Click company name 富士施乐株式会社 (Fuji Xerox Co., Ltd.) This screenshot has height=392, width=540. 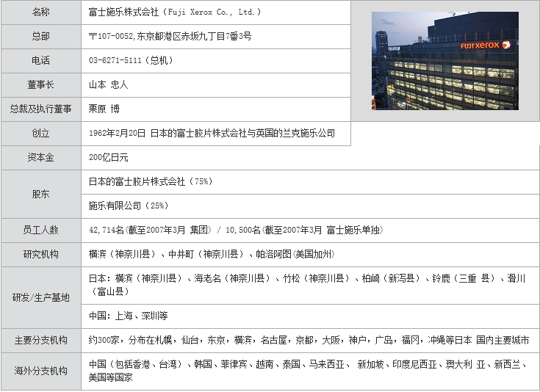175,12
